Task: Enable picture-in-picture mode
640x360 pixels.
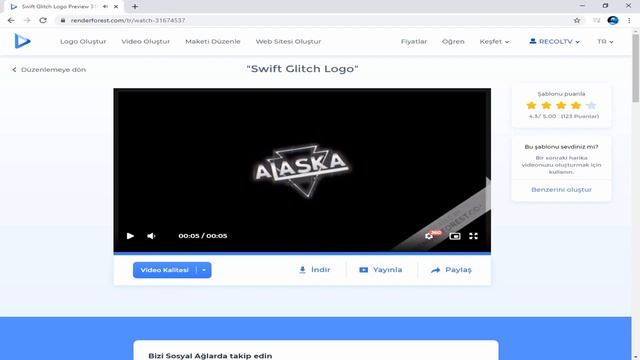Action: pos(455,236)
